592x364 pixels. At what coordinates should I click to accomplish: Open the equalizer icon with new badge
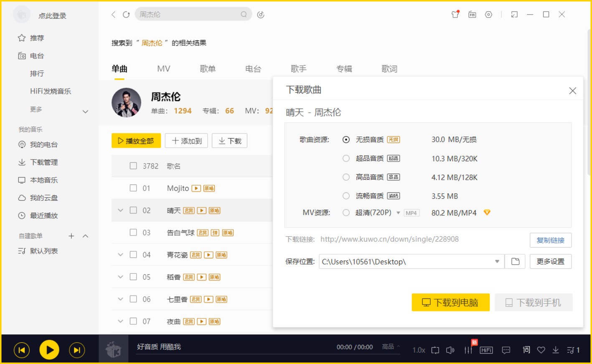click(x=468, y=350)
